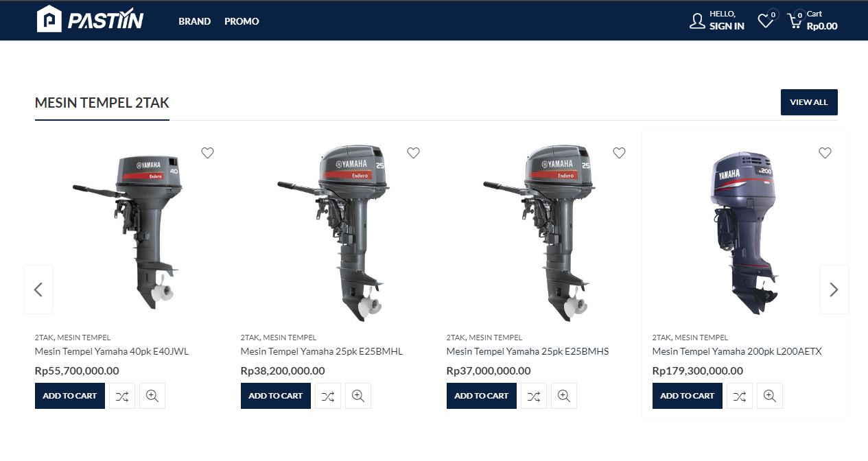This screenshot has height=461, width=868.
Task: Open the Mesin Tempel Yamaha 40pk E40JWL link
Action: [x=111, y=351]
